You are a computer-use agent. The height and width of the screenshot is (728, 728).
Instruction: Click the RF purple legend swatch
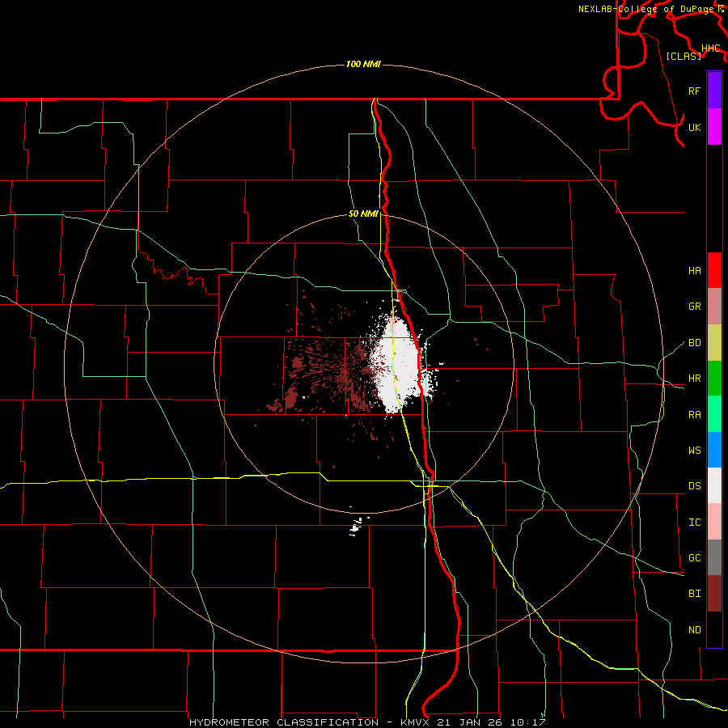pos(714,91)
